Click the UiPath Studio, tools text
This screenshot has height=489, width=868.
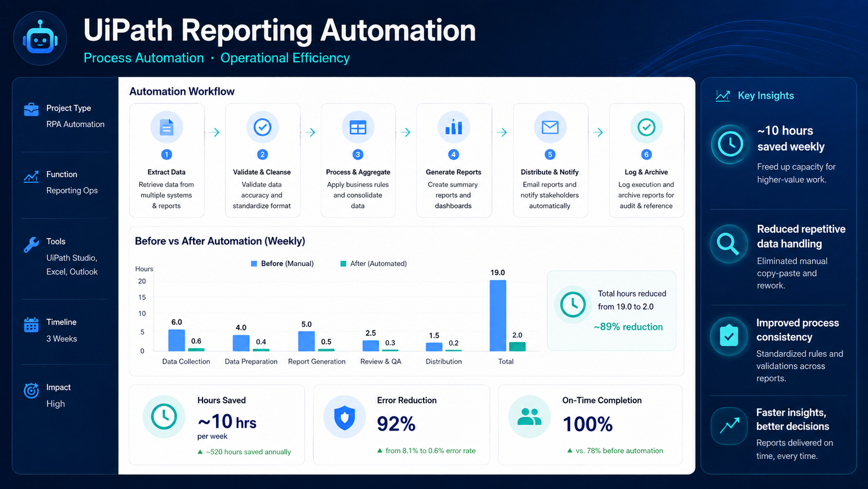click(72, 258)
